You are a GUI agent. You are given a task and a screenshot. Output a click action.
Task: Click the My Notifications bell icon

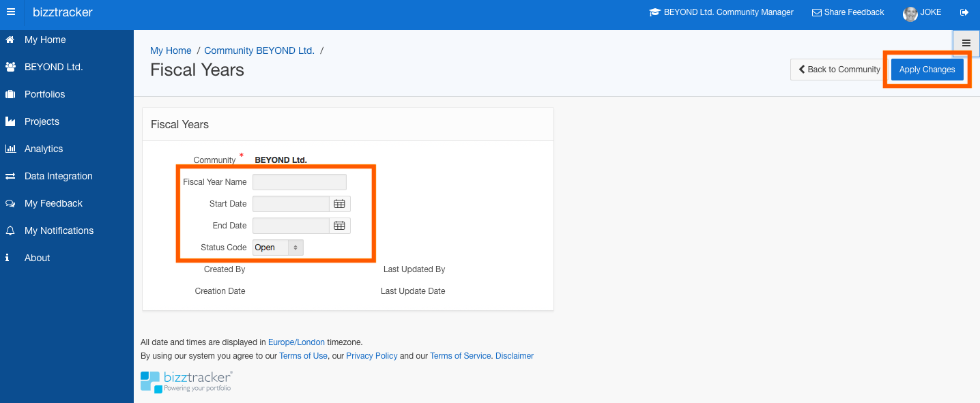coord(10,230)
